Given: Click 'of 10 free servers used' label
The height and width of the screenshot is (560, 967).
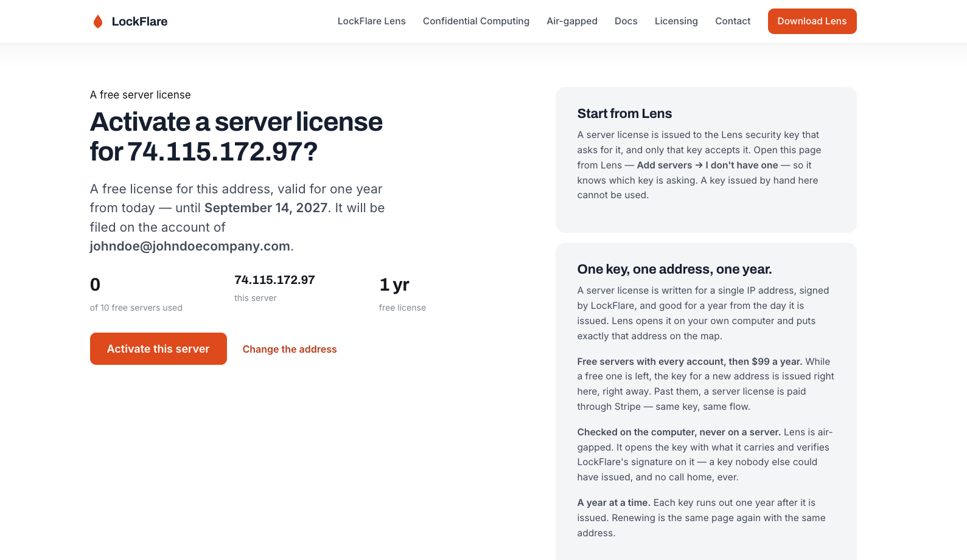Looking at the screenshot, I should click(x=136, y=308).
